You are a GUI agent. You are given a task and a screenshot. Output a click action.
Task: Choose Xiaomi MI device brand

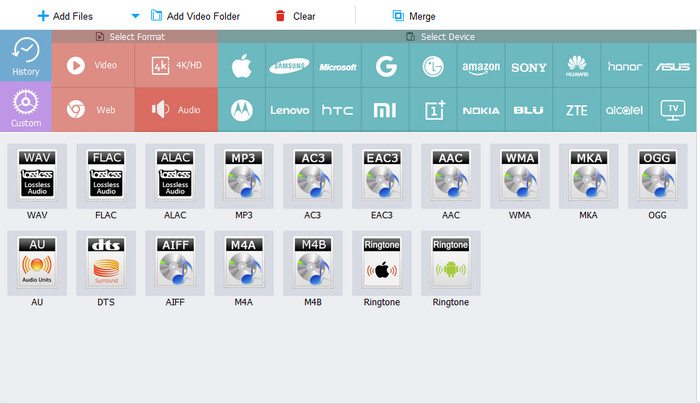[385, 110]
